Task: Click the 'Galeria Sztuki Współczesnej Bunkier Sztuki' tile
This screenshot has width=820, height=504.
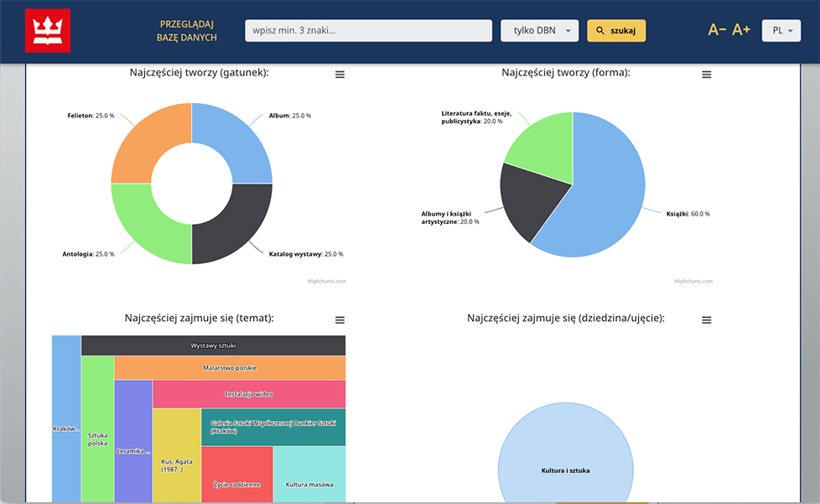Action: pyautogui.click(x=273, y=427)
